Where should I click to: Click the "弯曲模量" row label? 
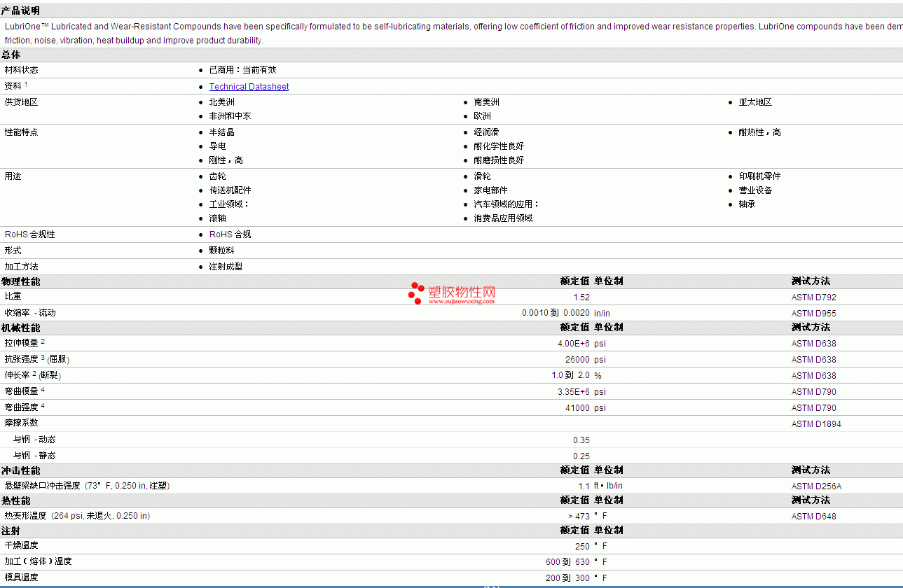(x=22, y=391)
